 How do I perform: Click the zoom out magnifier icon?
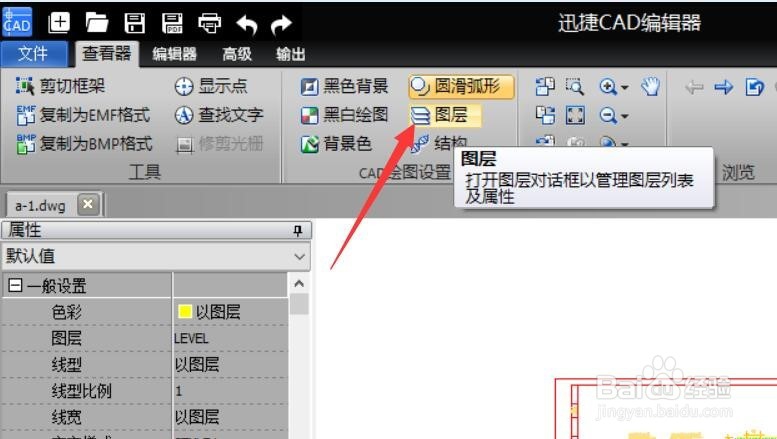click(608, 115)
